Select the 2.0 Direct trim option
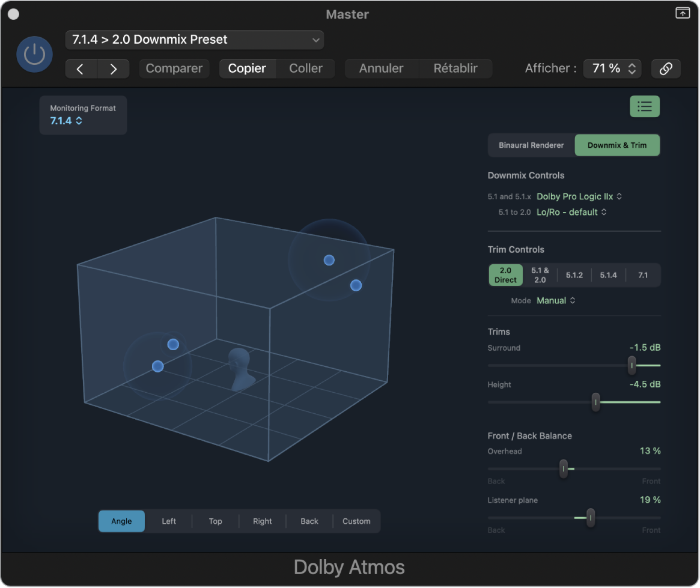The width and height of the screenshot is (700, 588). 505,275
